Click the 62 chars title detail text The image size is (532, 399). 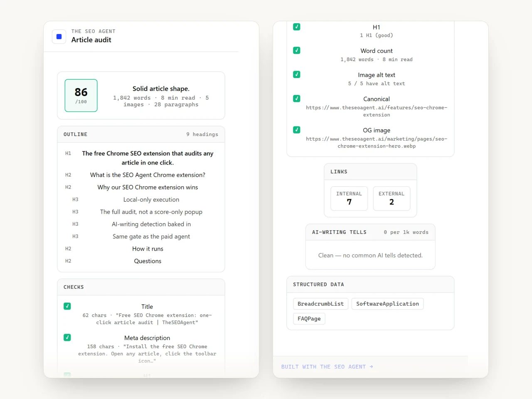click(x=147, y=319)
